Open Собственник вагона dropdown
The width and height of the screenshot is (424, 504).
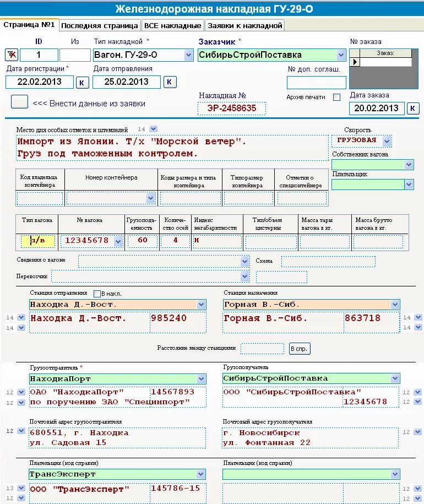coord(409,165)
